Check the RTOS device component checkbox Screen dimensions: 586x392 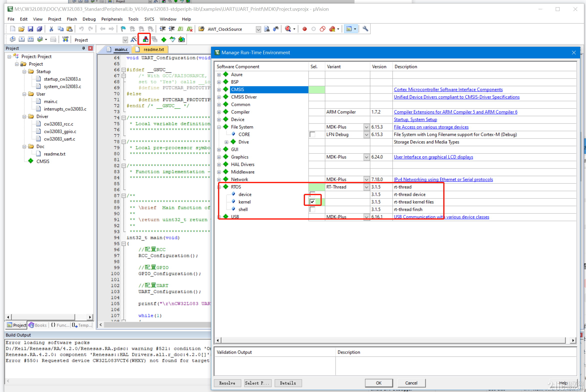click(312, 194)
